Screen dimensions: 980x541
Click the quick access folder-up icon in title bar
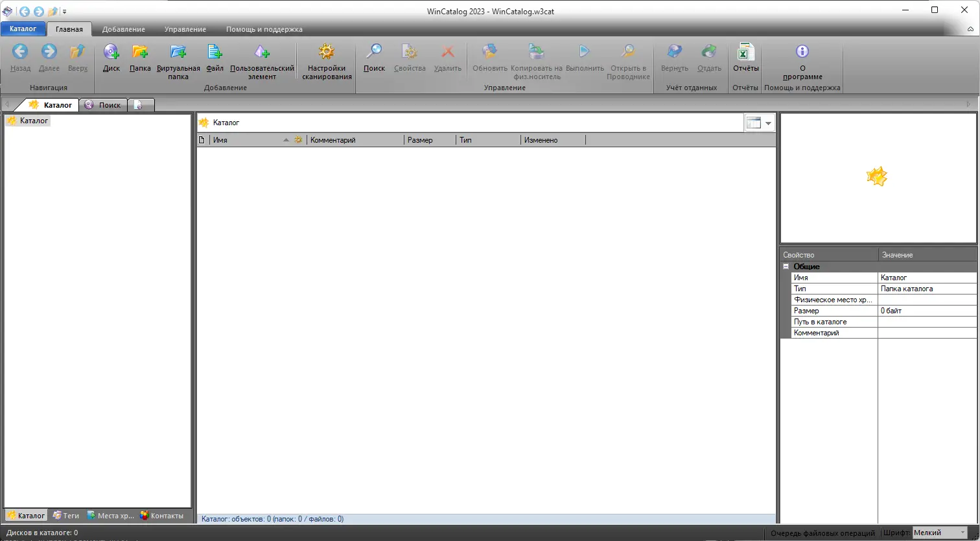coord(53,11)
